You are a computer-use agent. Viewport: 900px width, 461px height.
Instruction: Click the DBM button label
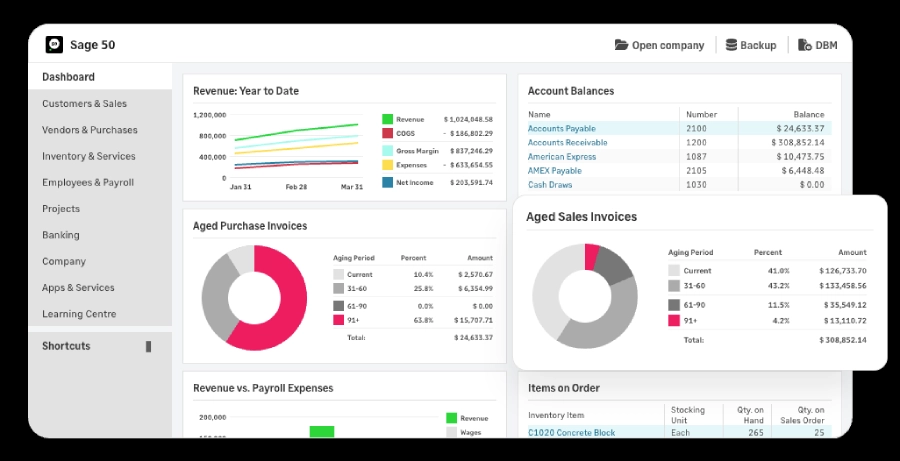click(x=826, y=45)
